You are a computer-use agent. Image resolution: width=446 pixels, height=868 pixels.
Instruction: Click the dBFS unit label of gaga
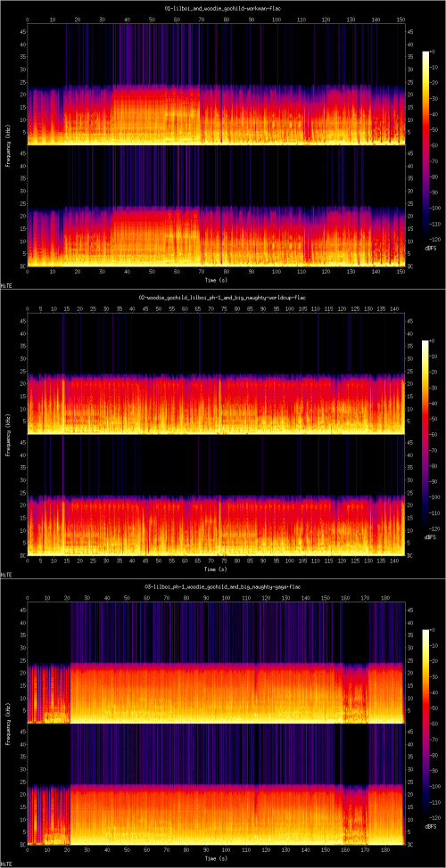431,826
